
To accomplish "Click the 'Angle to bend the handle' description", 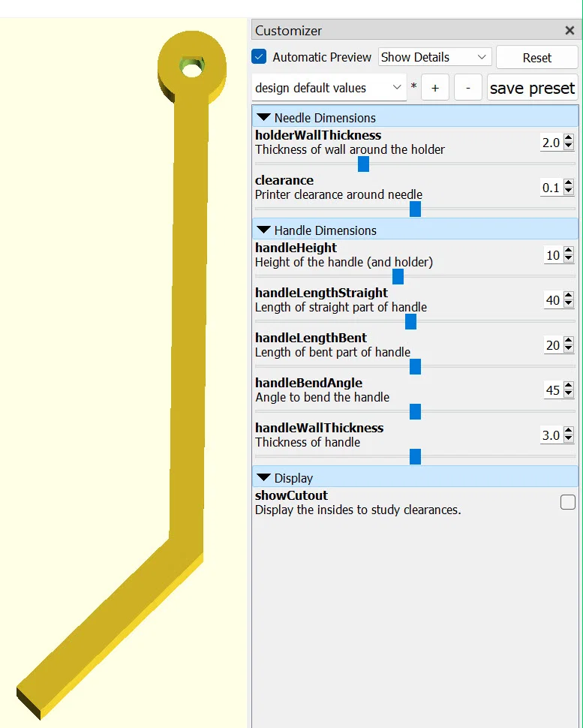I will tap(322, 398).
